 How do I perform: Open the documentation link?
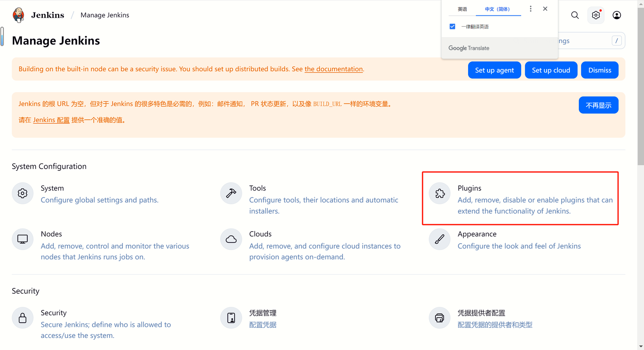(334, 69)
